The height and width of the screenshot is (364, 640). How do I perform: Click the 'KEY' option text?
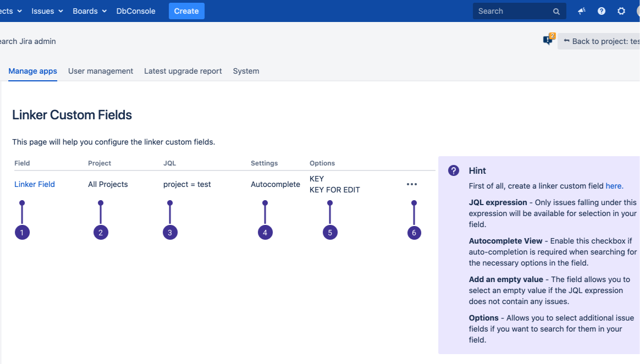[317, 179]
